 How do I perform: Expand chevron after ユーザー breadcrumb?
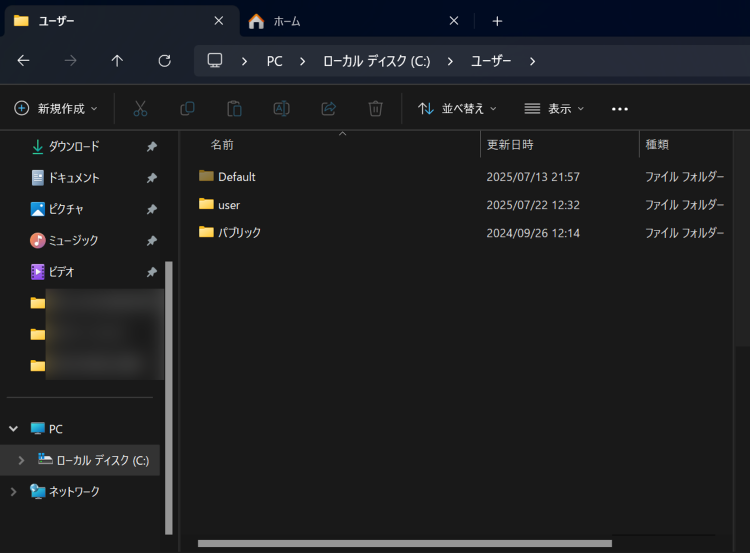(x=532, y=61)
